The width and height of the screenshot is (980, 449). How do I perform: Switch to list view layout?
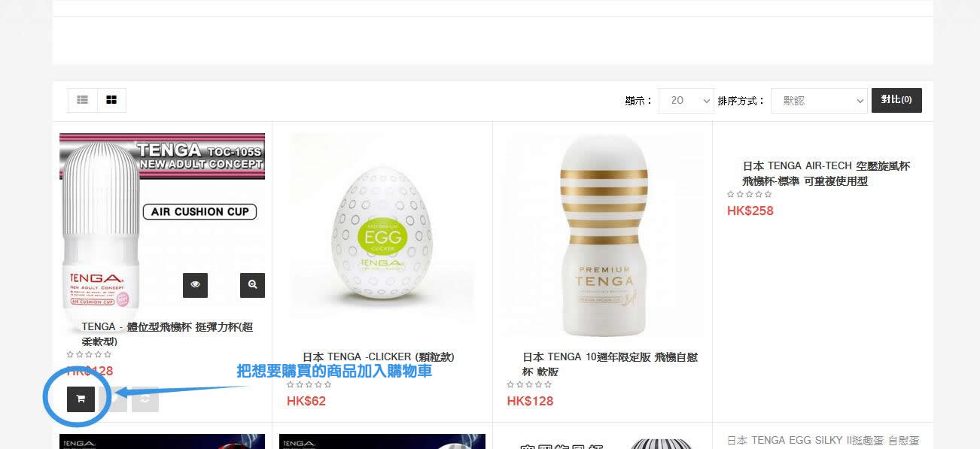point(83,100)
